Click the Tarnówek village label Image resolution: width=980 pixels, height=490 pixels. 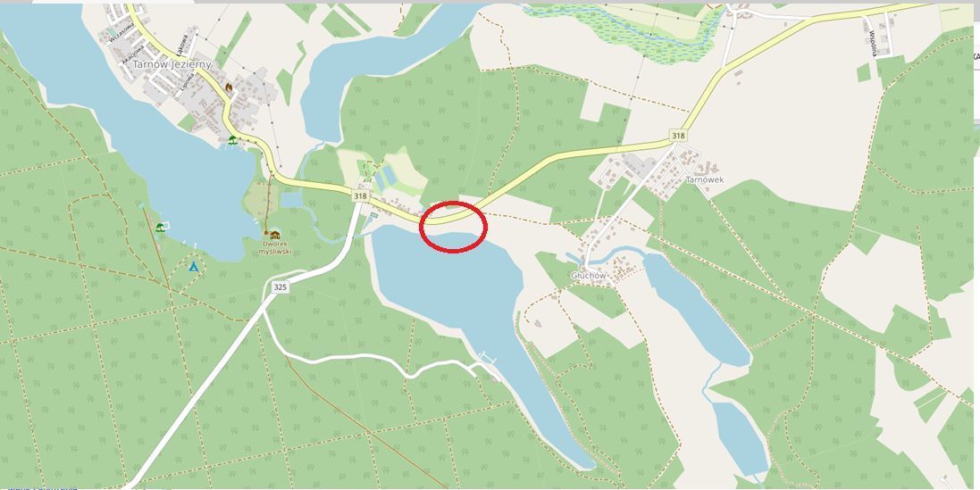coord(704,179)
